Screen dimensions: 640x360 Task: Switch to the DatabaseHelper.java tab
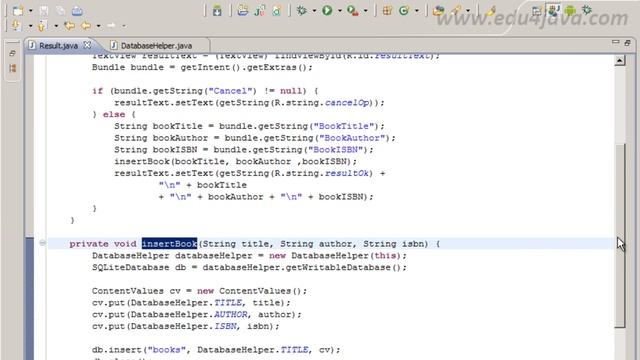point(156,46)
